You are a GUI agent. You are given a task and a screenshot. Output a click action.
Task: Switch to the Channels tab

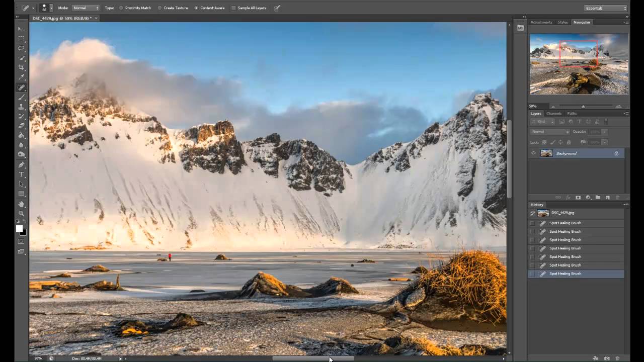(554, 113)
